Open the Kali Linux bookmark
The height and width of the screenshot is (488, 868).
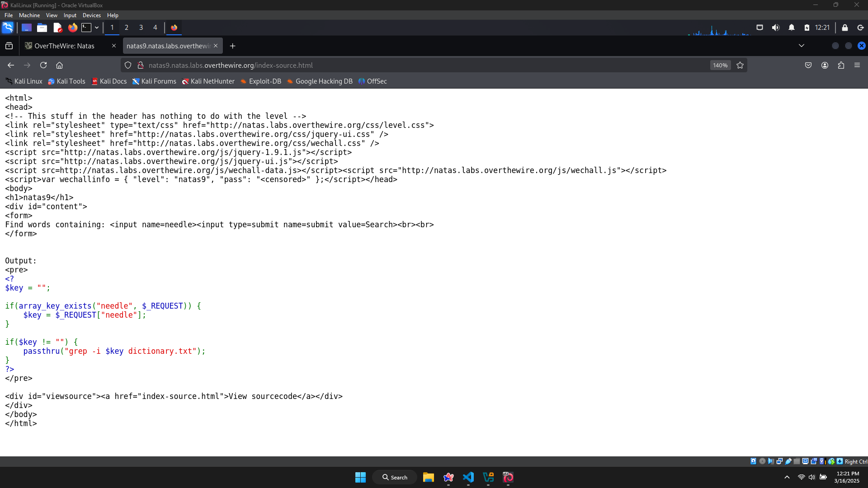point(24,81)
